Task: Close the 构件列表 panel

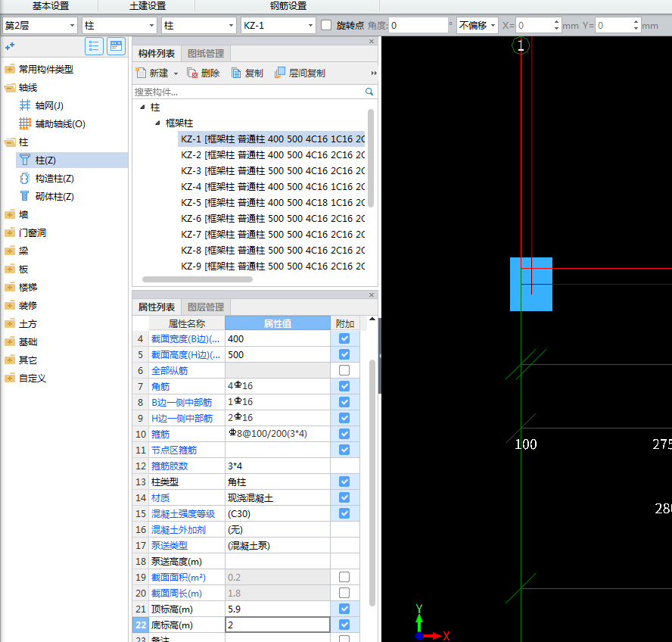Action: (x=372, y=41)
